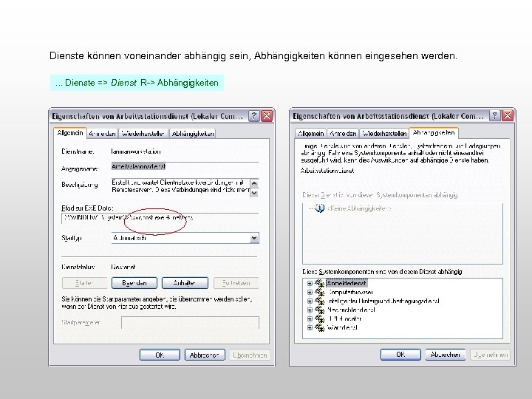
Task: Click the disabled Fortsetzen button
Action: pyautogui.click(x=236, y=283)
